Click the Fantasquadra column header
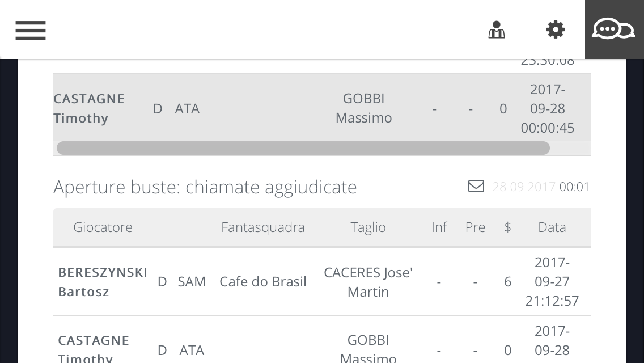The width and height of the screenshot is (644, 363). [x=263, y=227]
